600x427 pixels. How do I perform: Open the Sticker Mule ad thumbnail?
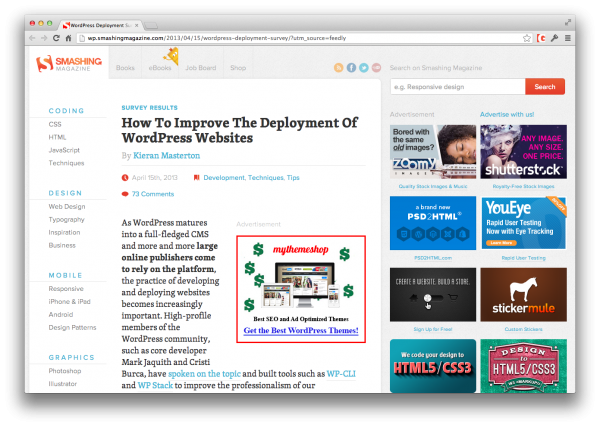tap(523, 295)
